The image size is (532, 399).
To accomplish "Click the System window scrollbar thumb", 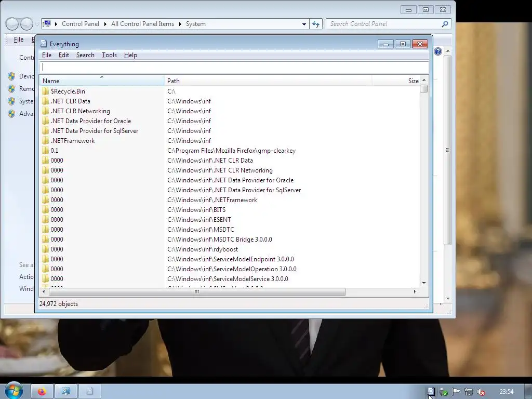I will pos(447,150).
